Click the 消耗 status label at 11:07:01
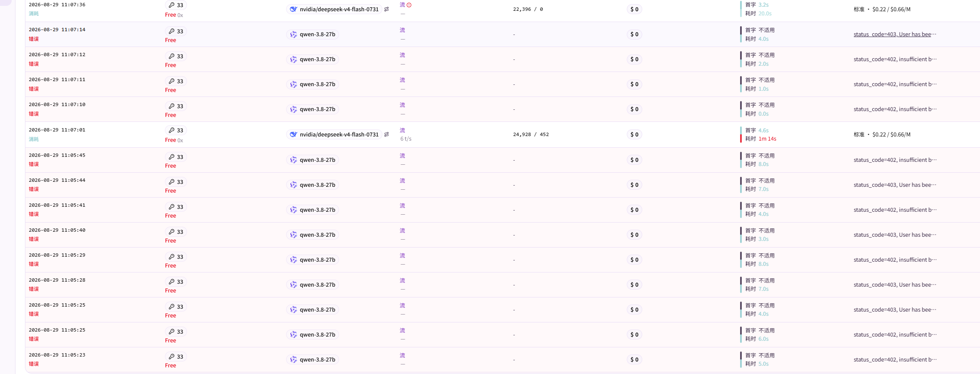This screenshot has width=980, height=374. [34, 139]
